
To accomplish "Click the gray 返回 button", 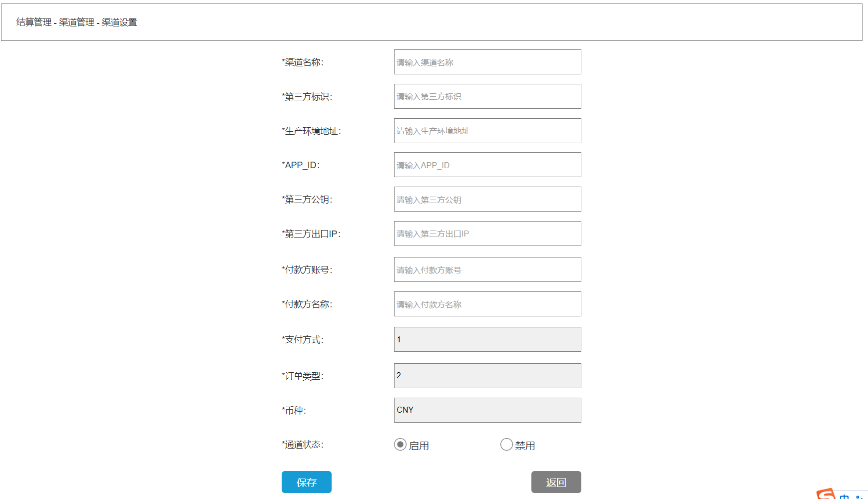I will pyautogui.click(x=556, y=482).
